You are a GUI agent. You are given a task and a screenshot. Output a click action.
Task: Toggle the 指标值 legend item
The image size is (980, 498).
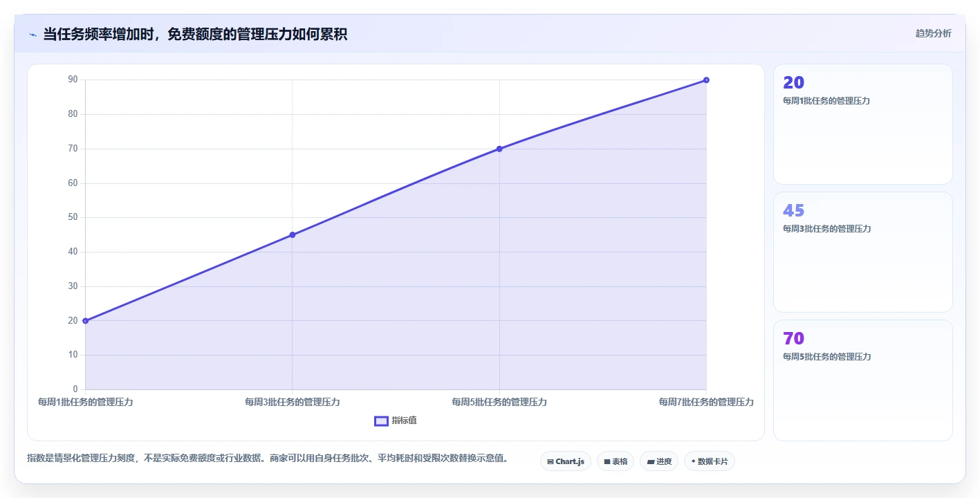(x=396, y=421)
